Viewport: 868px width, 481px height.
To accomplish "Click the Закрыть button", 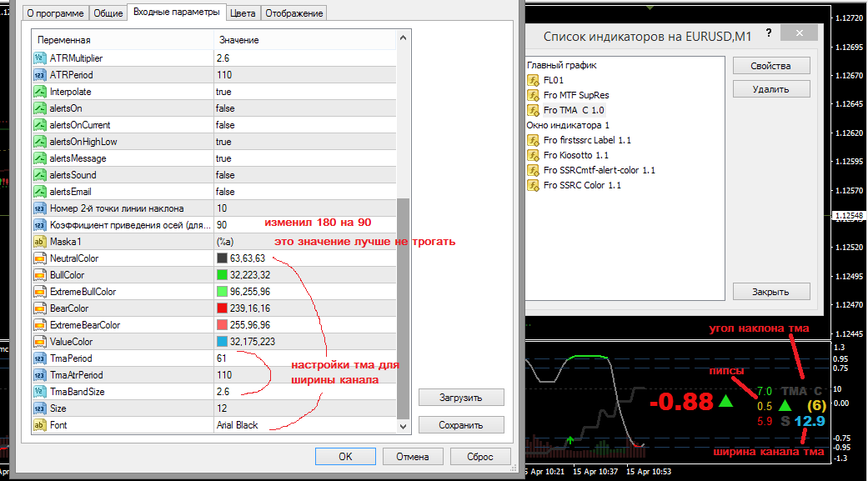I will pyautogui.click(x=771, y=292).
